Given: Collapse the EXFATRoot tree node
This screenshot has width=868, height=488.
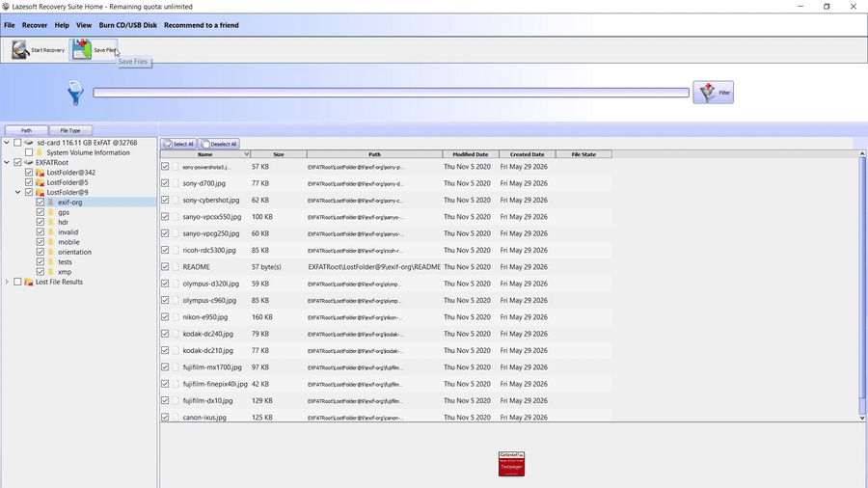Looking at the screenshot, I should point(7,163).
